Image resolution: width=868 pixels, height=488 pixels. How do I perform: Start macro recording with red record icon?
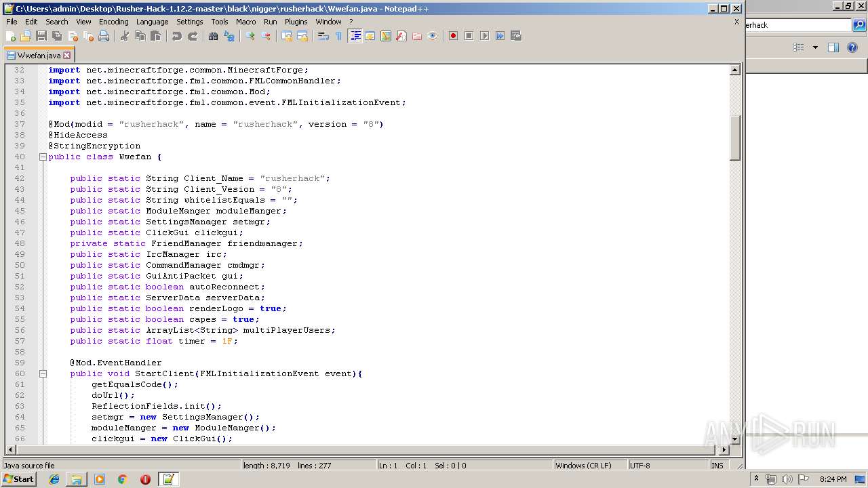453,36
